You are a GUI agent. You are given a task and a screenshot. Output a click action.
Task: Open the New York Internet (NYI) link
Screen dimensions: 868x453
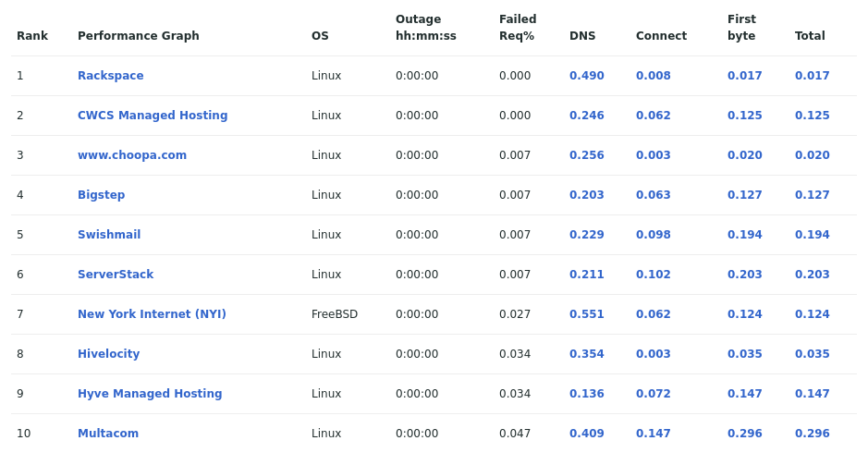(152, 314)
